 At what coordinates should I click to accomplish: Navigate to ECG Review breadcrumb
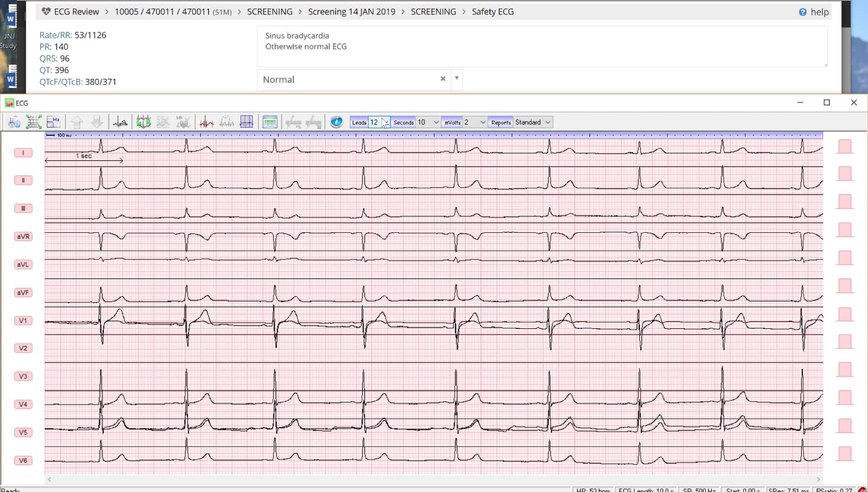point(76,11)
